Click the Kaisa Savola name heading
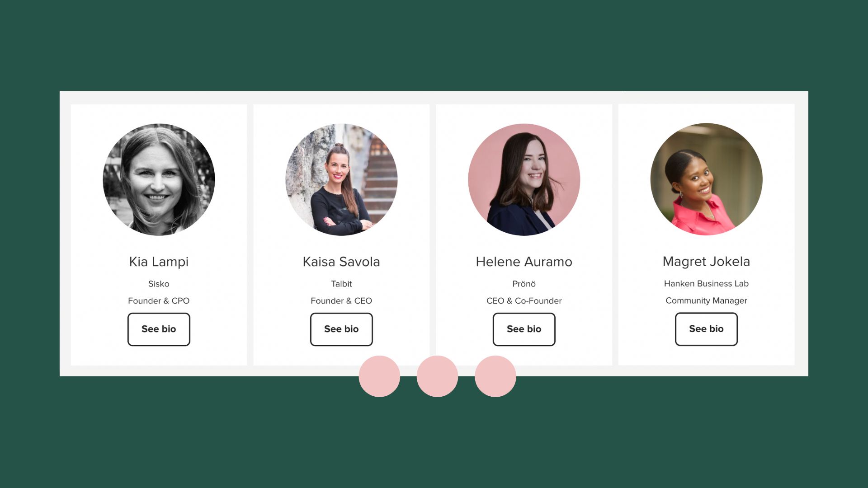The width and height of the screenshot is (868, 488). pyautogui.click(x=341, y=262)
